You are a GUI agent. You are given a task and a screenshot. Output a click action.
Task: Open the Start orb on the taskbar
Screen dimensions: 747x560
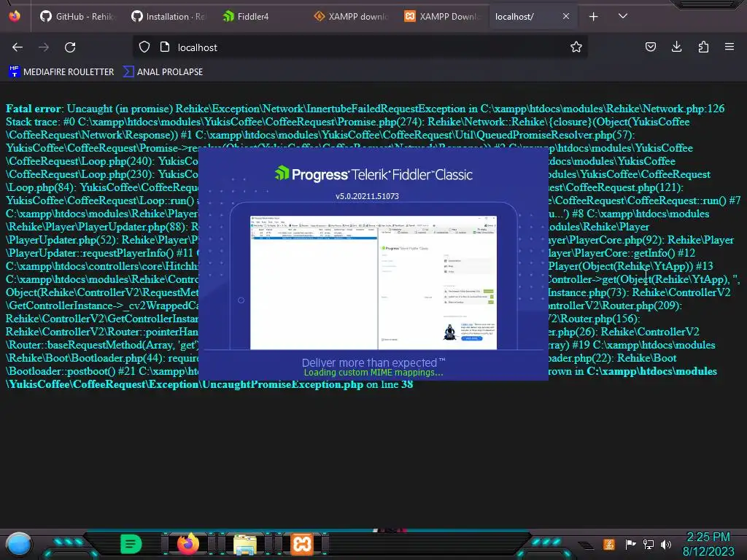click(x=19, y=544)
